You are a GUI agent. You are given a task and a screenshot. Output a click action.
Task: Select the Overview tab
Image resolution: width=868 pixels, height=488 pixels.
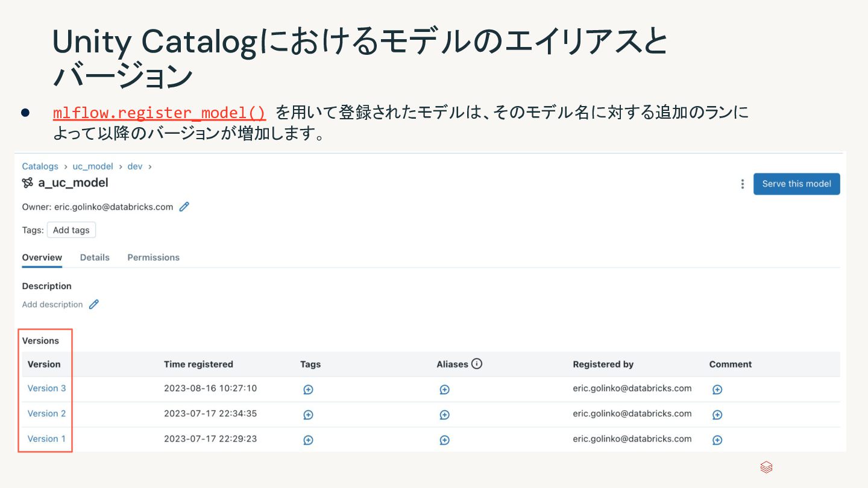(42, 257)
